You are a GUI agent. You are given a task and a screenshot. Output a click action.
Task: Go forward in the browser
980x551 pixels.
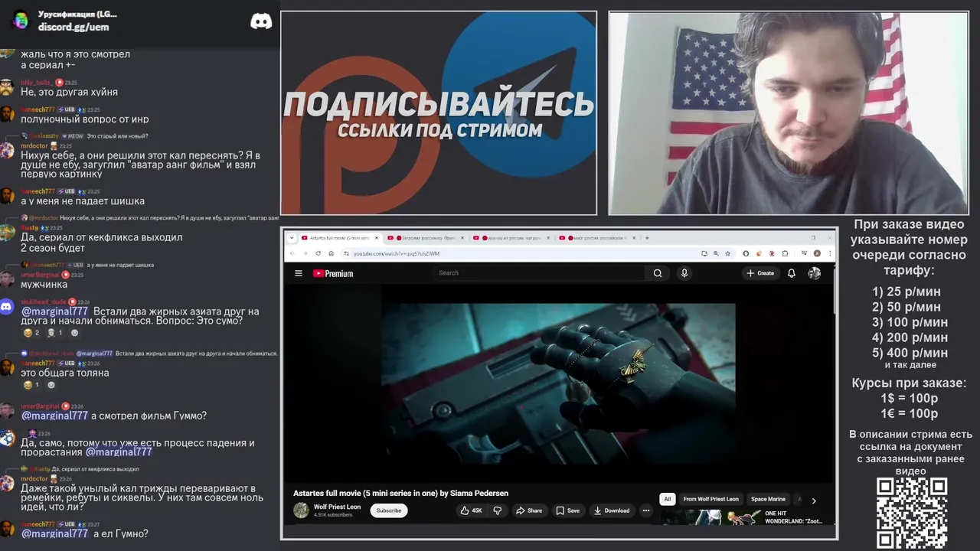coord(305,253)
